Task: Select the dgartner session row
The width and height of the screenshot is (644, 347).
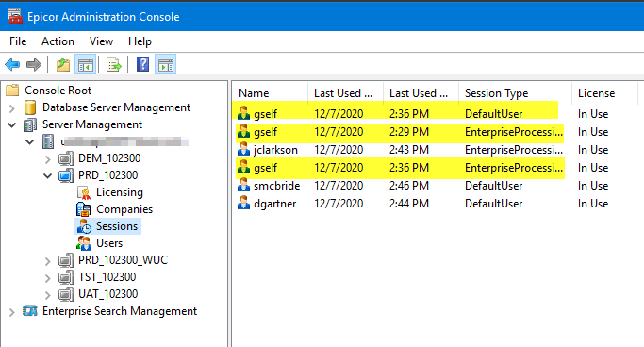Action: (x=423, y=204)
